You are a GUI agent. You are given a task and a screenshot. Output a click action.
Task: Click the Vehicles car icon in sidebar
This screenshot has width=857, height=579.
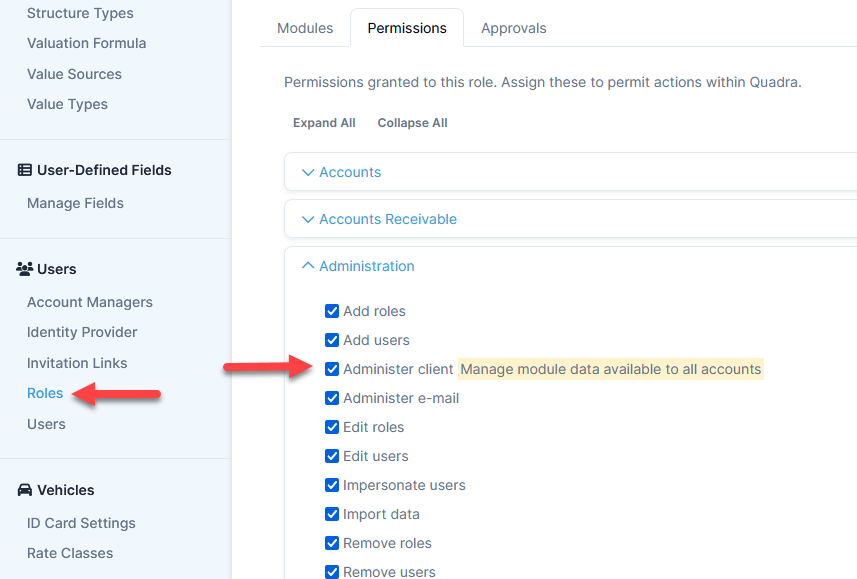pos(25,490)
